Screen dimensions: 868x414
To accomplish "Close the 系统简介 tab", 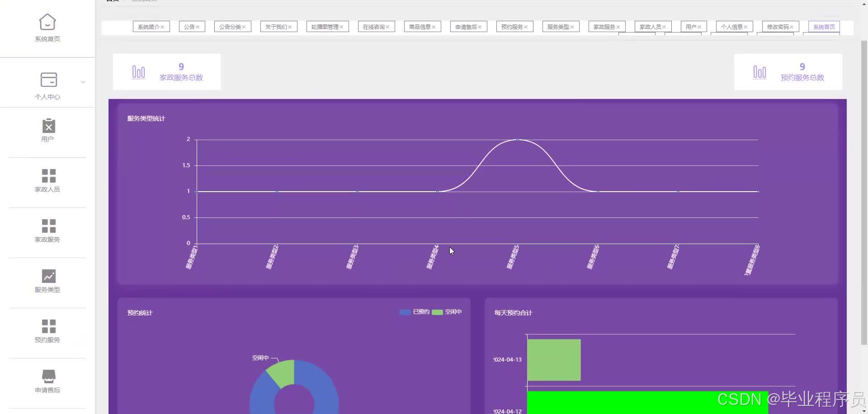I will (x=162, y=27).
